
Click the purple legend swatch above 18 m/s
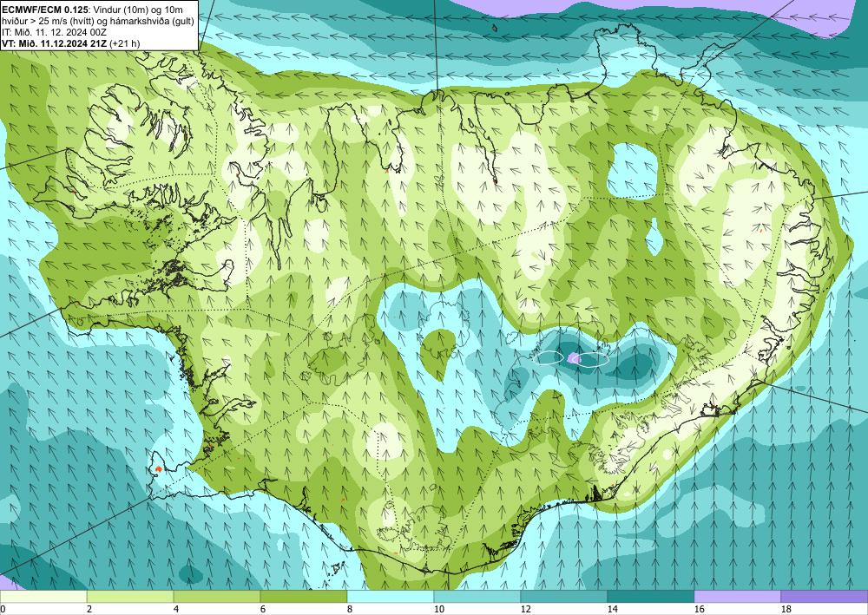point(825,596)
